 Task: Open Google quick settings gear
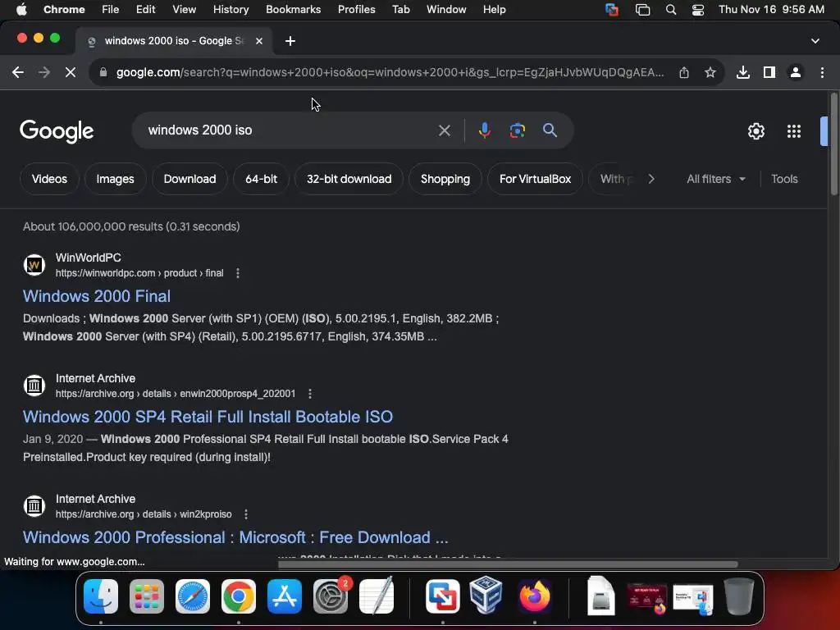756,131
